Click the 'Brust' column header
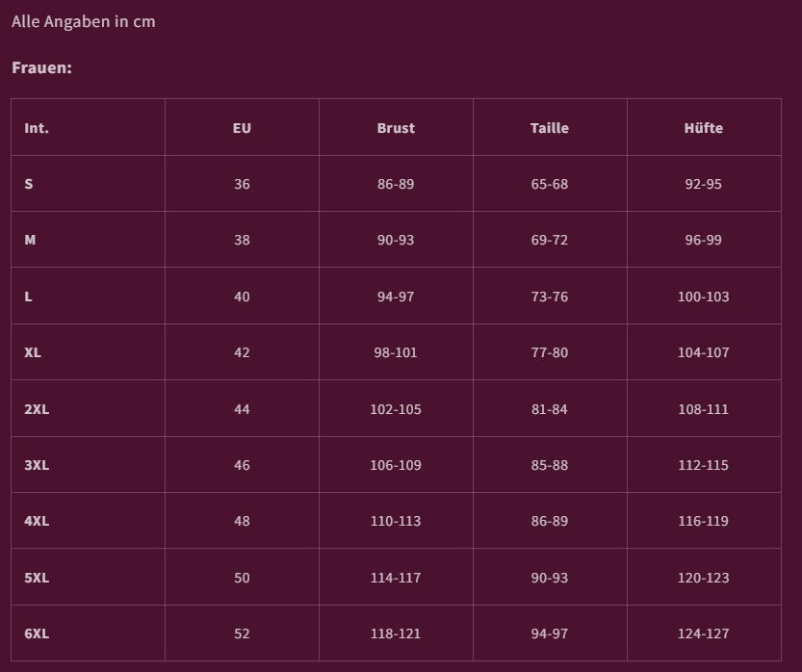Screen dimensions: 802x672 point(396,128)
